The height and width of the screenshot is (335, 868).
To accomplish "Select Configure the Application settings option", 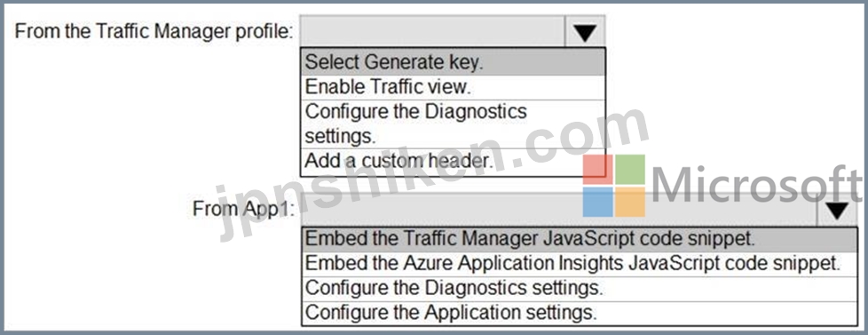I will click(x=579, y=313).
